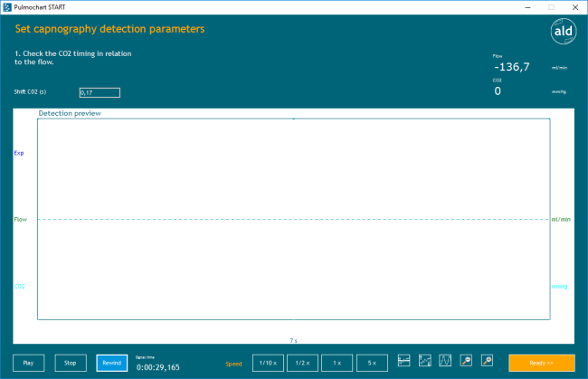The image size is (588, 379).
Task: Set playback speed to 1/2 x
Action: [302, 363]
